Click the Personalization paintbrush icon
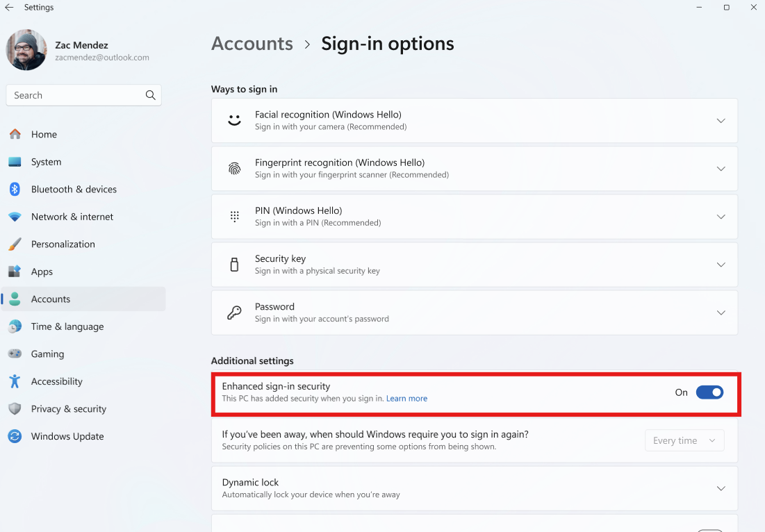765x532 pixels. click(15, 244)
